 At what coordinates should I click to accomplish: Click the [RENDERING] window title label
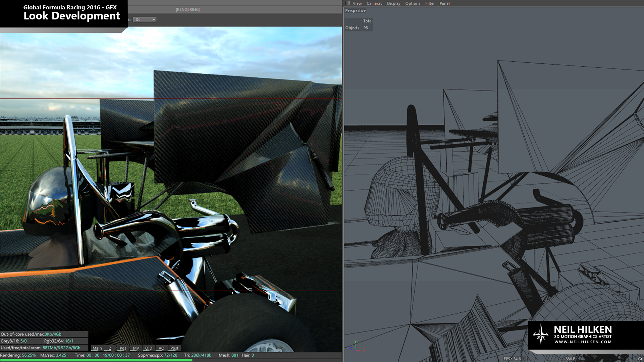tap(187, 9)
